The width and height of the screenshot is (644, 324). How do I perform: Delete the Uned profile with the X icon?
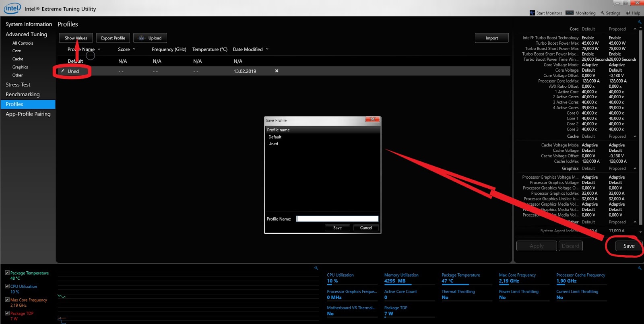277,71
